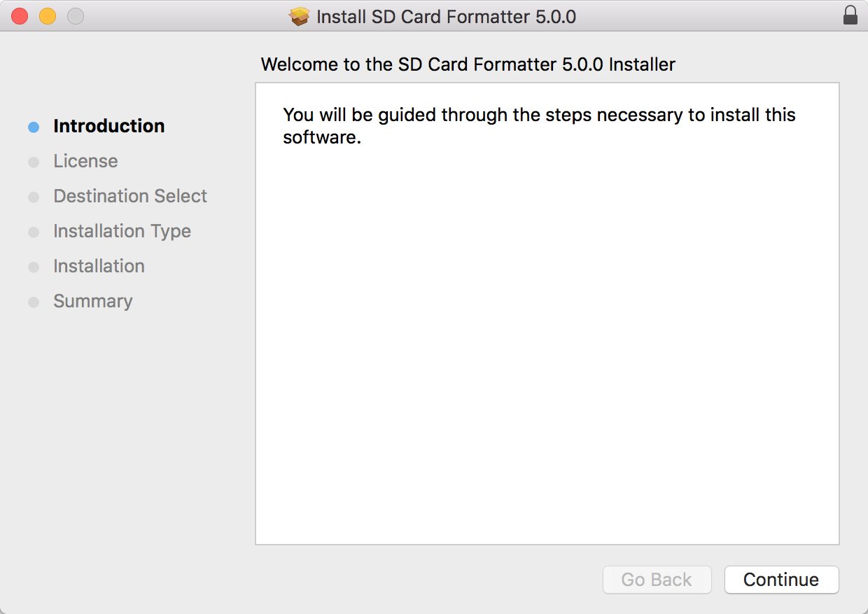Click the blue Introduction step bullet
Viewport: 868px width, 614px height.
pos(34,127)
